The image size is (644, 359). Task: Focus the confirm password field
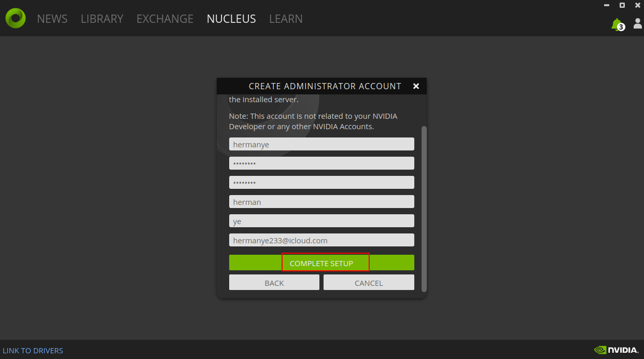click(x=321, y=183)
